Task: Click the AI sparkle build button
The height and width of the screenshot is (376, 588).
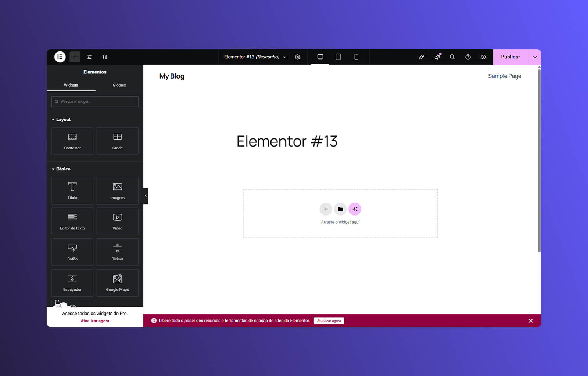Action: pyautogui.click(x=355, y=209)
